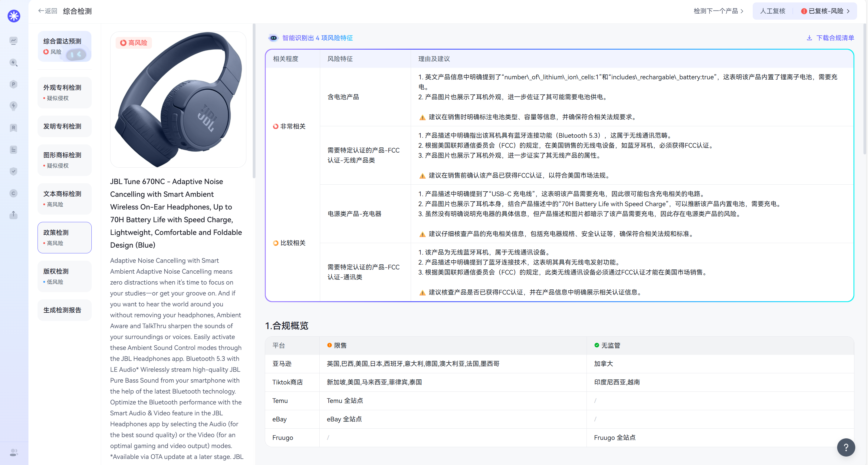Toggle the radar prediction robot switch
This screenshot has height=465, width=868.
(x=76, y=54)
